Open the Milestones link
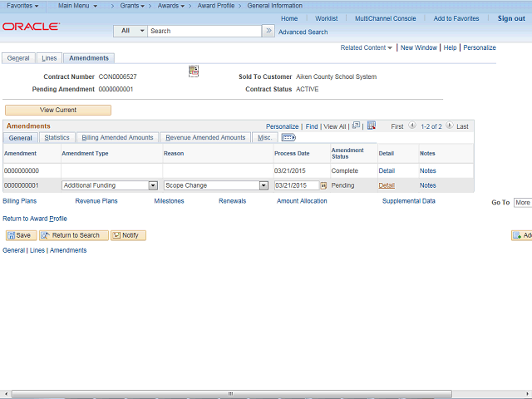This screenshot has width=532, height=399. click(x=169, y=201)
